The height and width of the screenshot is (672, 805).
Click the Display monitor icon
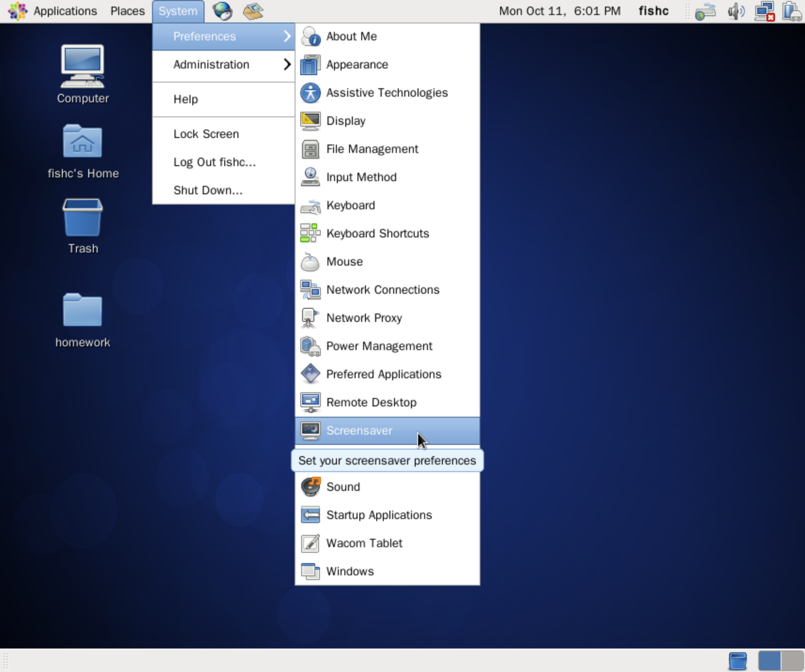pyautogui.click(x=310, y=121)
